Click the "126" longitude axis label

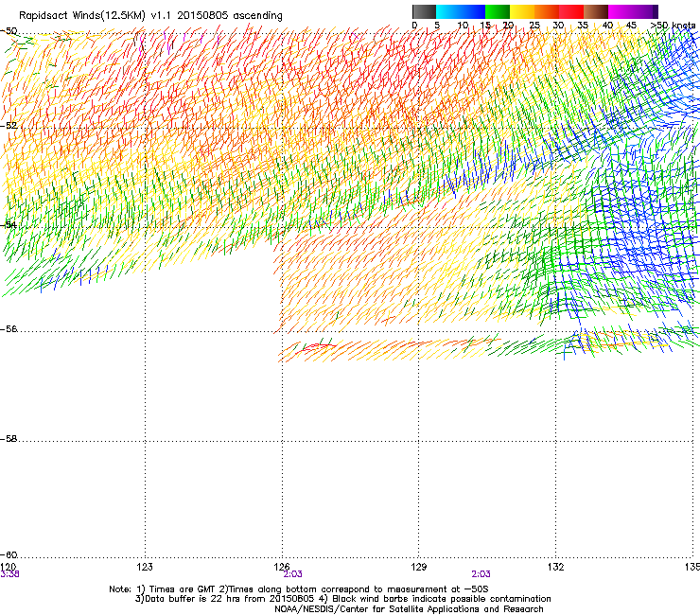pyautogui.click(x=282, y=567)
